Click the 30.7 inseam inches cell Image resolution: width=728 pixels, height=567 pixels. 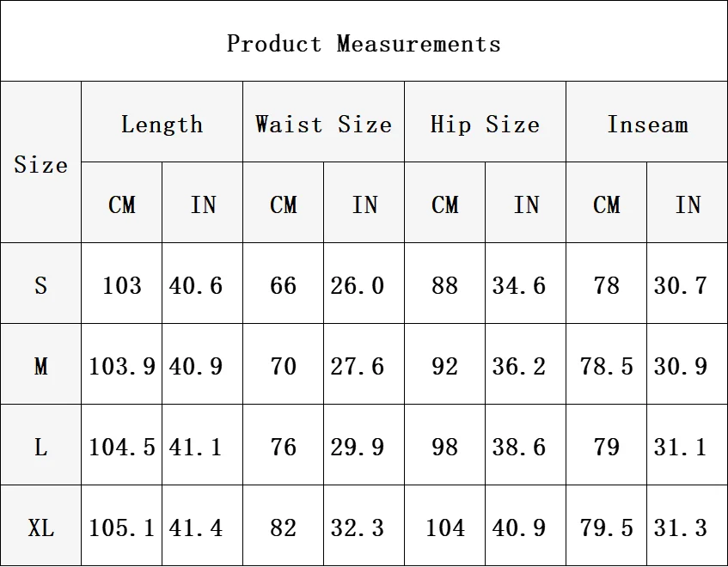pos(687,283)
